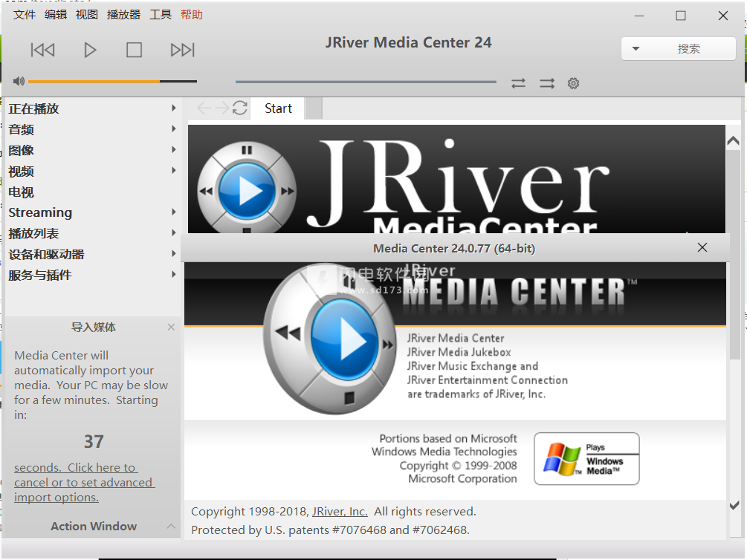Click the cancel import options link
This screenshot has width=747, height=560.
pyautogui.click(x=83, y=482)
